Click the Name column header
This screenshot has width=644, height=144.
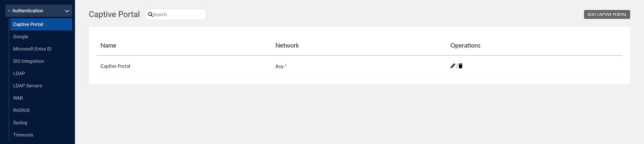108,45
